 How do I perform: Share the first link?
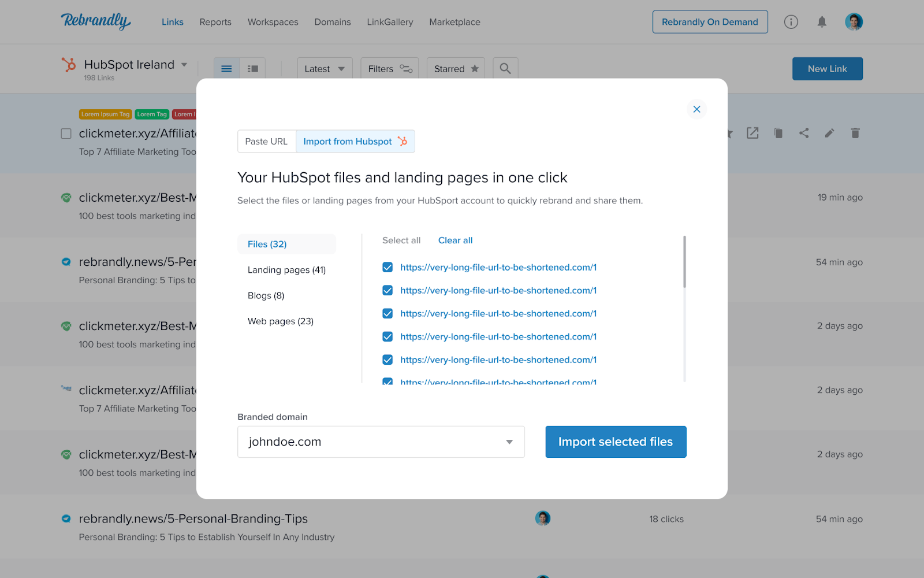coord(804,133)
